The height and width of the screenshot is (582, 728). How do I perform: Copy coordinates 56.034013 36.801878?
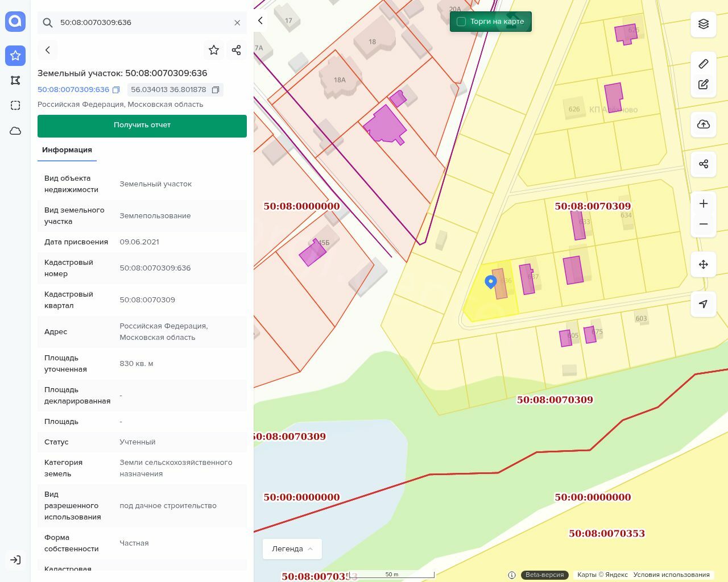click(216, 90)
